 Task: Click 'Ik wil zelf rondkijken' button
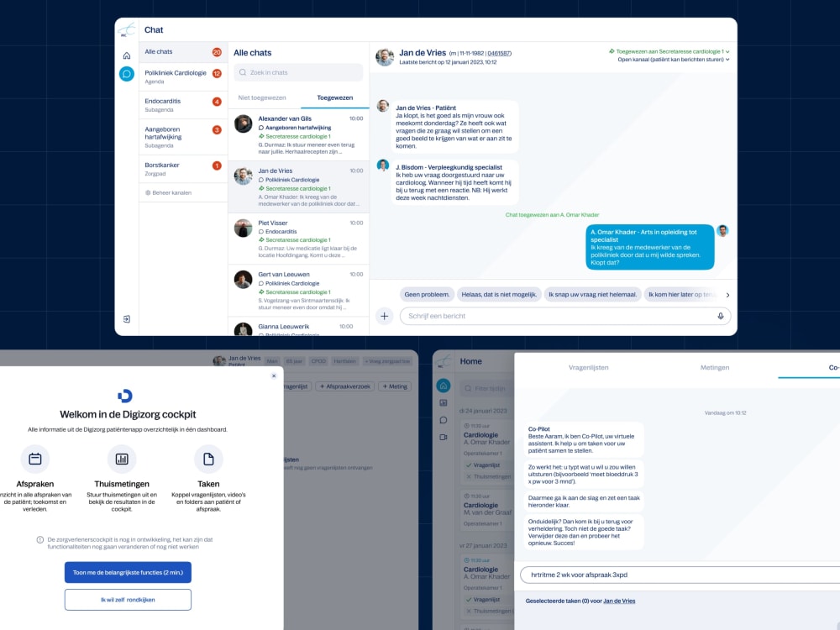pos(128,600)
